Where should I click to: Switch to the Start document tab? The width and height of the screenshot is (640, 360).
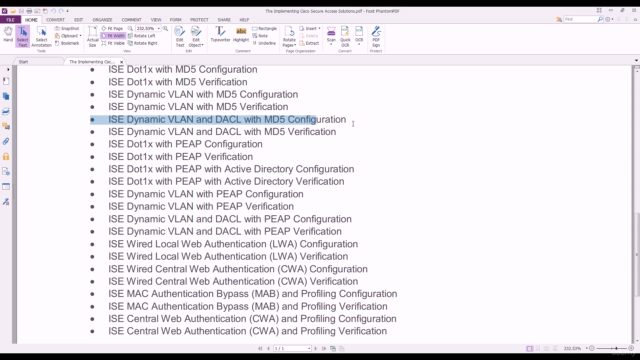pyautogui.click(x=23, y=62)
